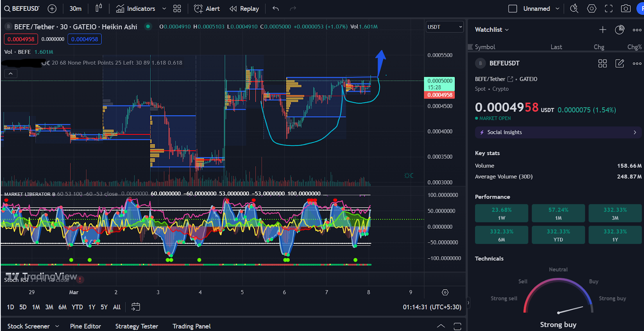The height and width of the screenshot is (331, 644).
Task: Select layout setup square icon
Action: click(x=513, y=8)
